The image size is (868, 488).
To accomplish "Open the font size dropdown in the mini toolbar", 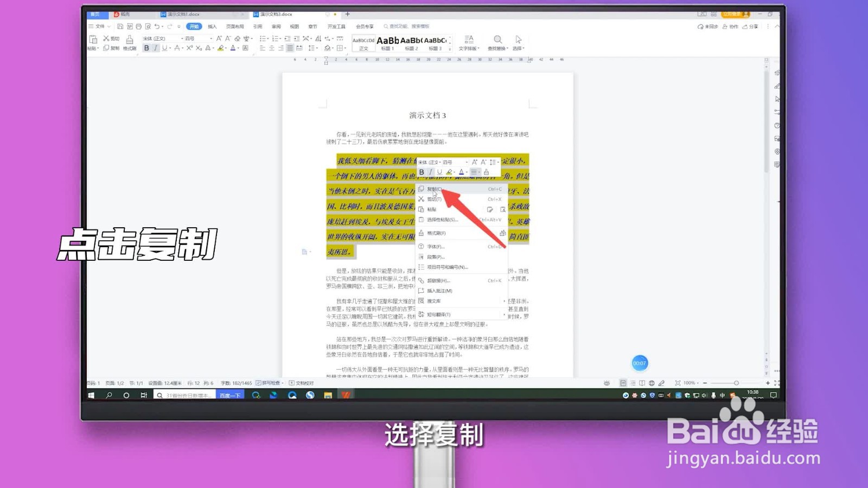I will tap(455, 162).
